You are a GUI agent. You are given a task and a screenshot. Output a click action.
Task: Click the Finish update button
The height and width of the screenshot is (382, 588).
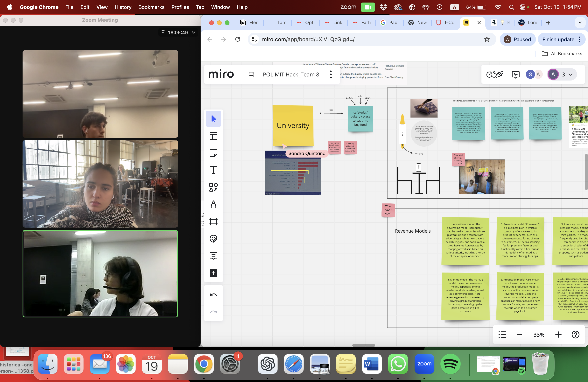[558, 39]
